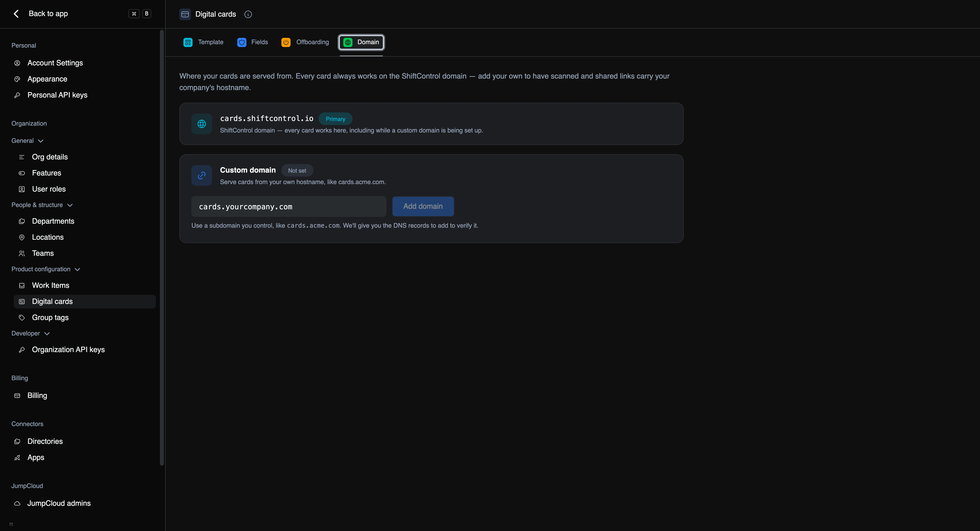Click the Template tab icon
Screen dimensions: 980x531
pos(188,42)
